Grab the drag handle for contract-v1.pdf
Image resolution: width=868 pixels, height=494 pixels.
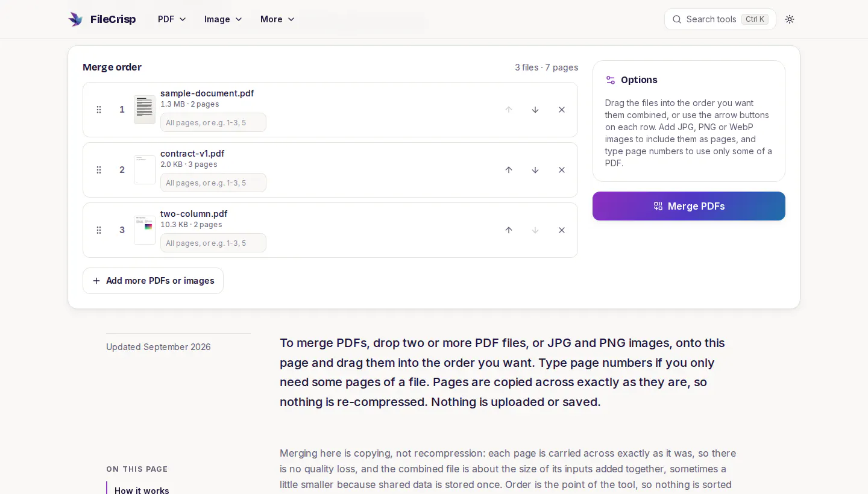(x=99, y=170)
